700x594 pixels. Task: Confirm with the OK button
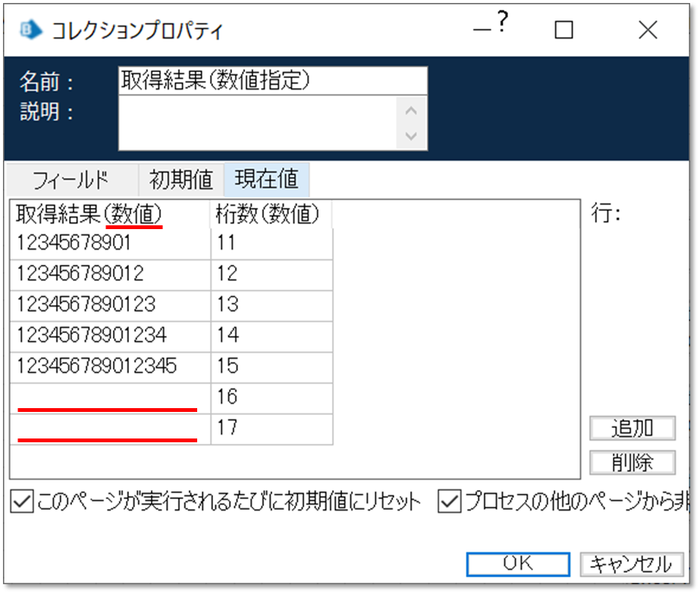tap(518, 564)
